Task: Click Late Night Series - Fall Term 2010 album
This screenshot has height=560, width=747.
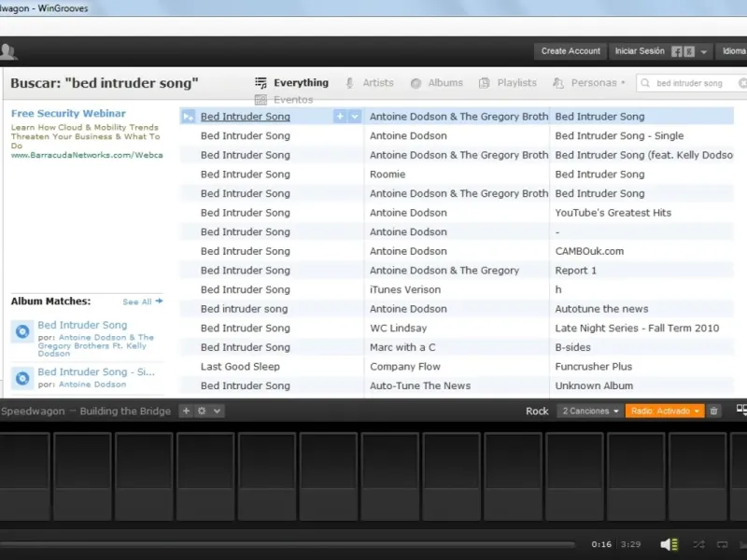Action: click(x=637, y=329)
